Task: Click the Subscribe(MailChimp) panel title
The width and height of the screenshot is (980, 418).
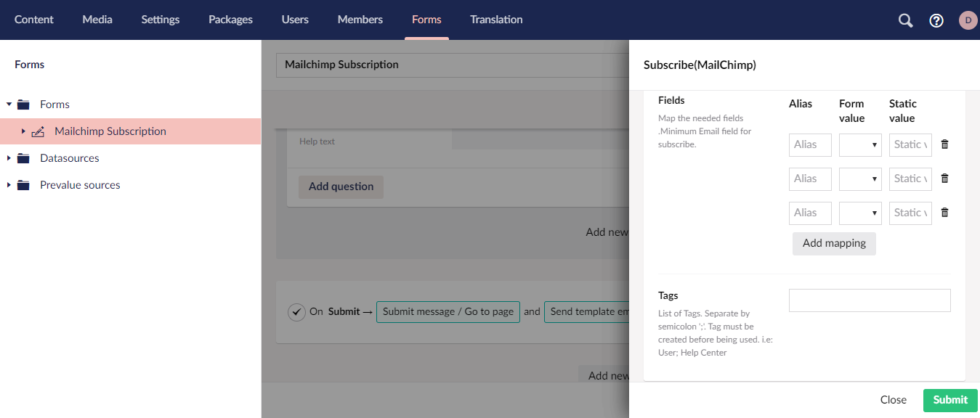Action: tap(700, 65)
